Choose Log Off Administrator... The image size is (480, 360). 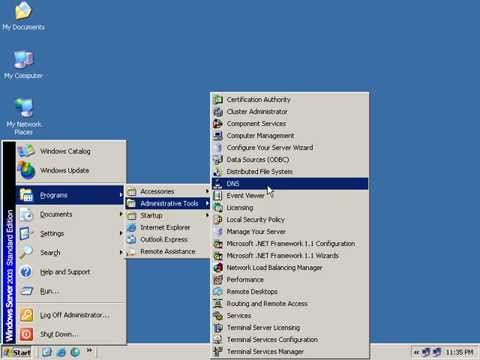click(70, 315)
